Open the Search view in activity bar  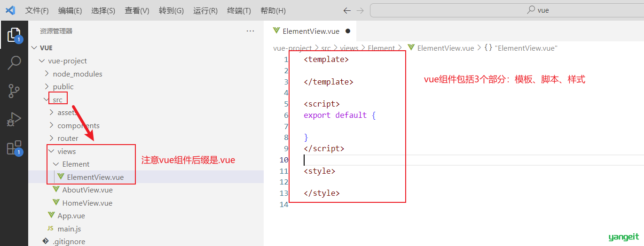[x=14, y=62]
